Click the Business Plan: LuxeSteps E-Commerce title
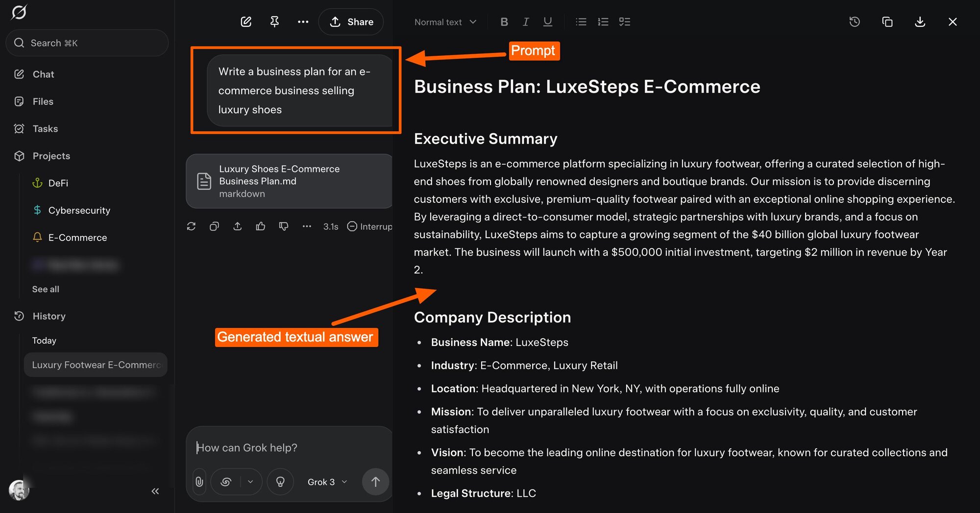This screenshot has height=513, width=980. (587, 87)
